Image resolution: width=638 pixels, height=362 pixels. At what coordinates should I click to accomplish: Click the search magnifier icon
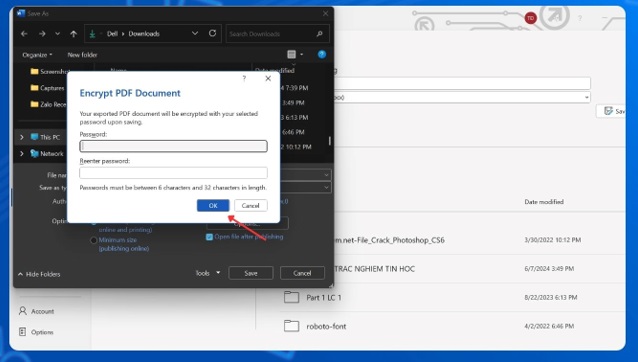319,34
